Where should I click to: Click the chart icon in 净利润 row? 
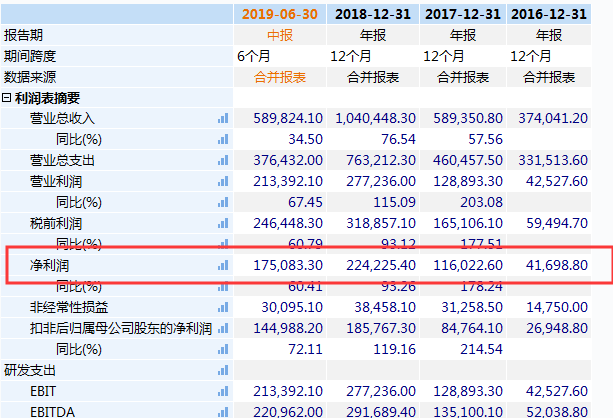click(223, 265)
